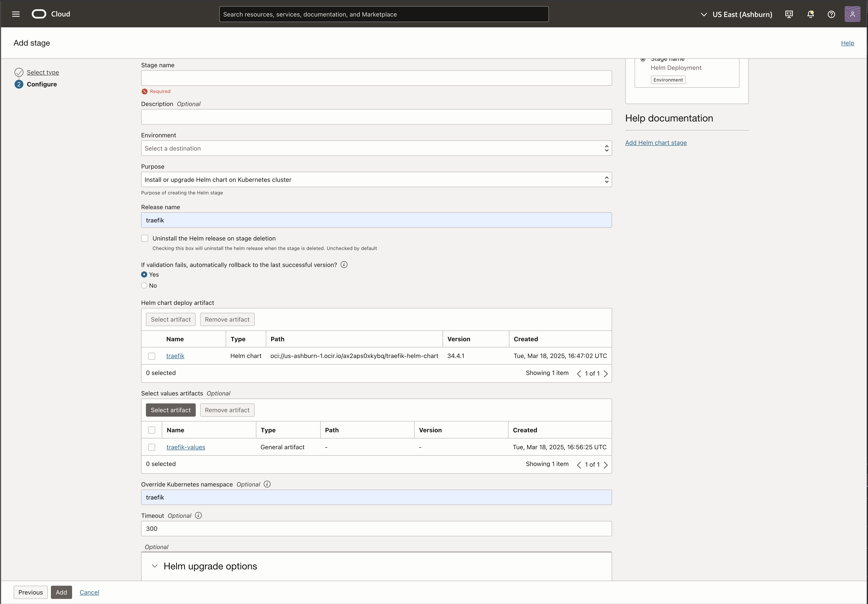Click the Add button
The width and height of the screenshot is (868, 604).
click(61, 592)
